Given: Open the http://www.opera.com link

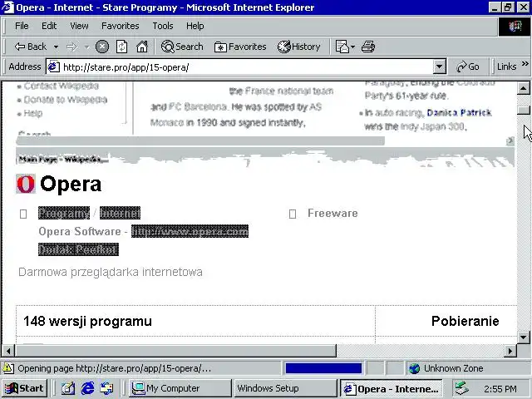Looking at the screenshot, I should pyautogui.click(x=190, y=231).
